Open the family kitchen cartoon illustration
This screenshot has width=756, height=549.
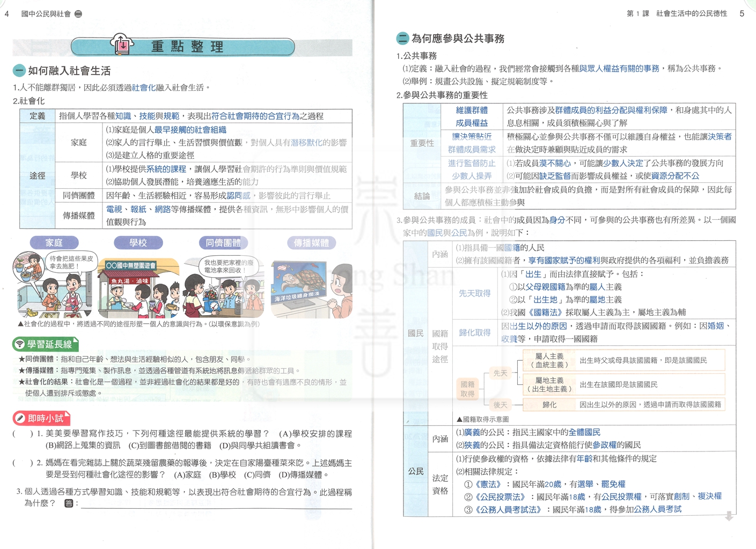click(x=54, y=285)
